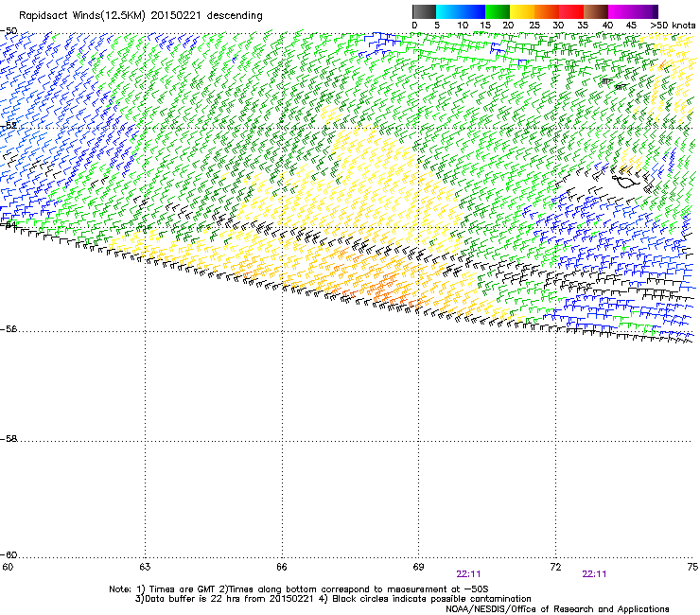This screenshot has width=700, height=615.
Task: Click the '75' longitude axis label
Action: click(x=692, y=567)
